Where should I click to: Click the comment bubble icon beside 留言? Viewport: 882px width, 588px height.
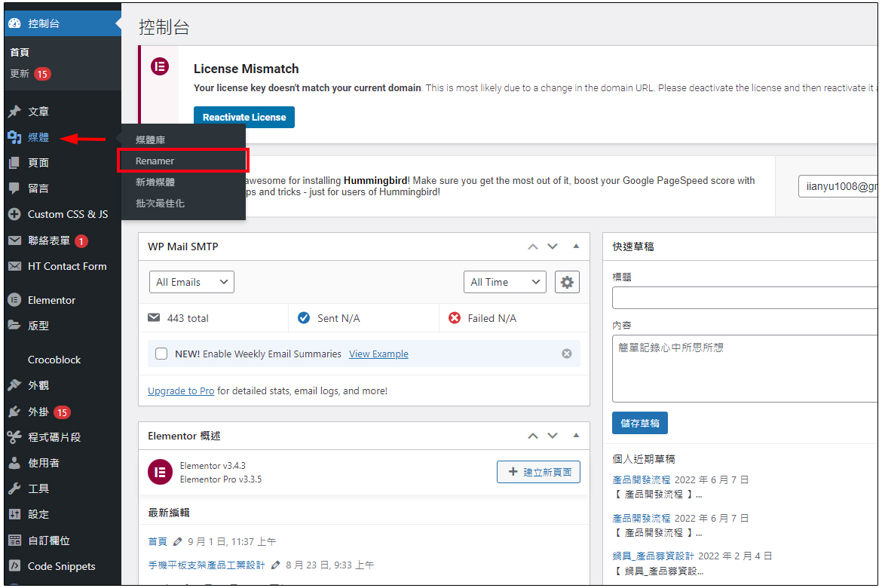click(x=14, y=188)
